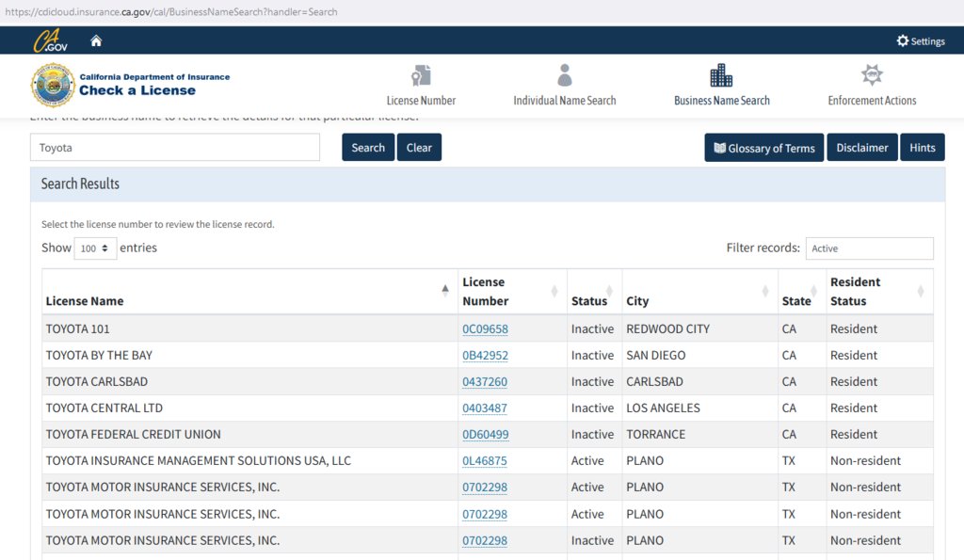Click the Search Results heading

(x=80, y=184)
